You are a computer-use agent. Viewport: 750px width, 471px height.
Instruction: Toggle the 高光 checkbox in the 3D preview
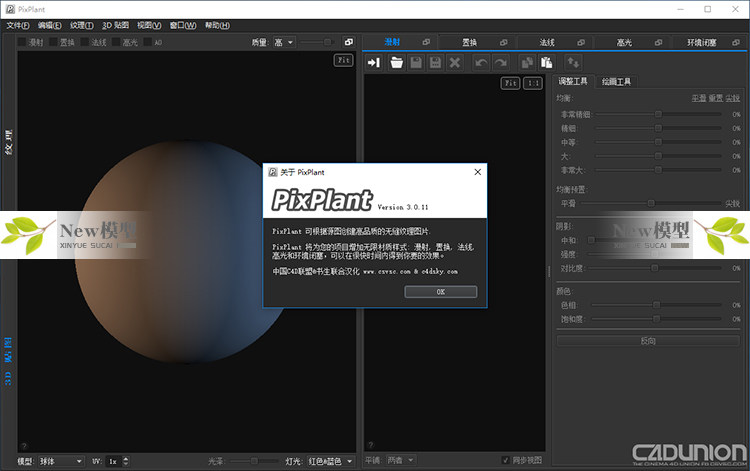(x=116, y=42)
